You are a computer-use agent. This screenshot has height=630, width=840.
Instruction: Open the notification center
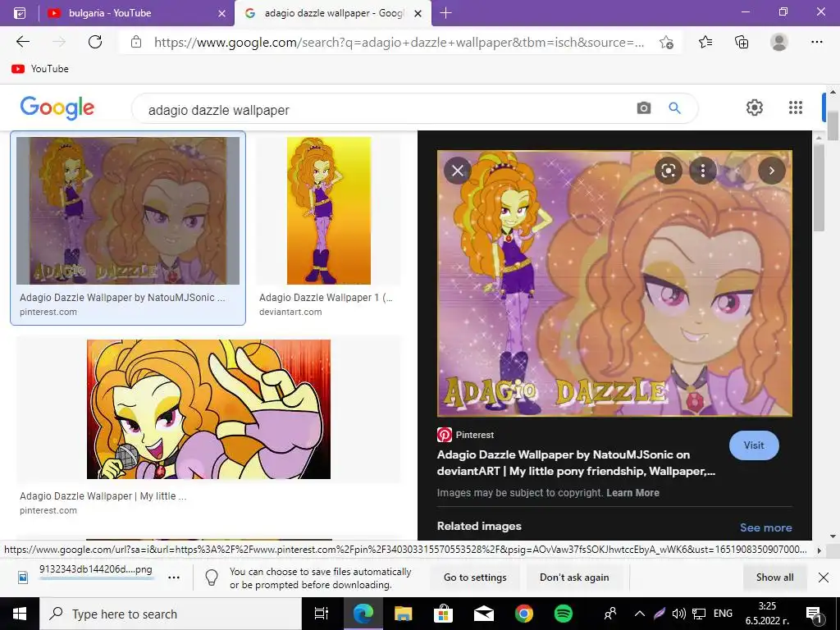(814, 614)
